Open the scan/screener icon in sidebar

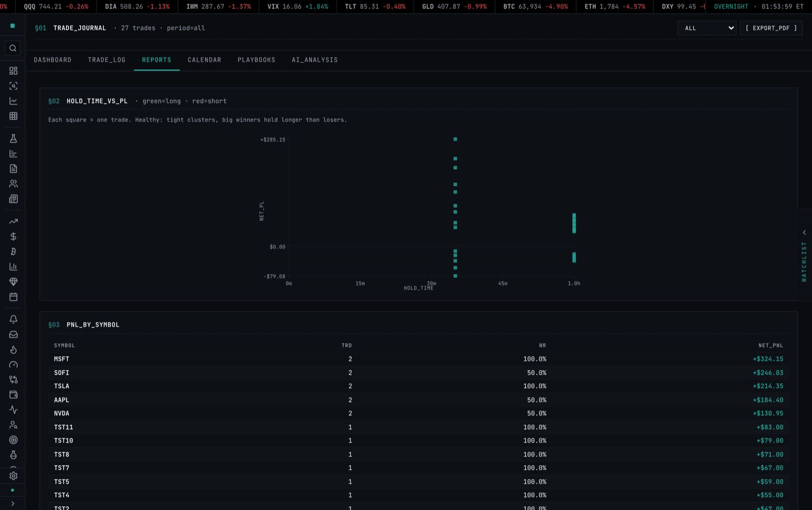click(x=13, y=86)
